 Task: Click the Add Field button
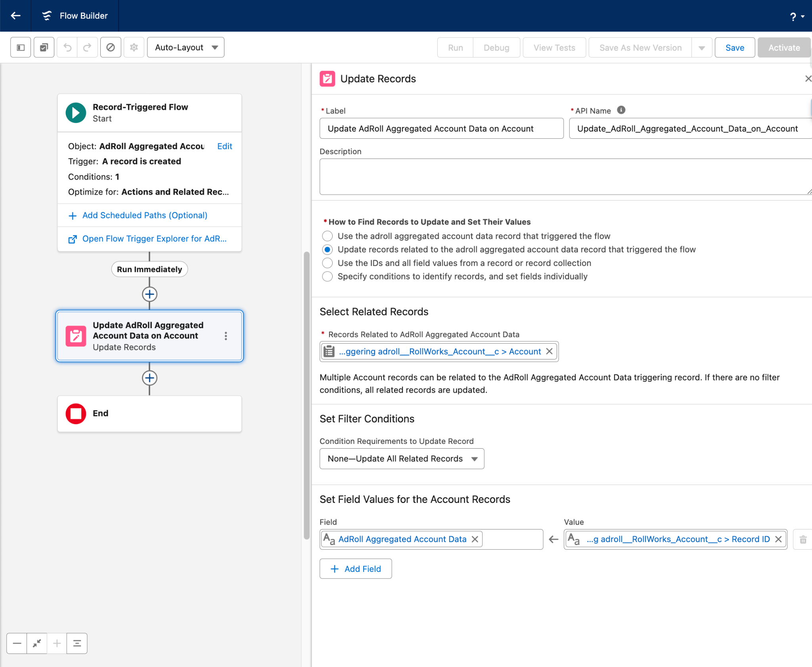[x=356, y=569]
